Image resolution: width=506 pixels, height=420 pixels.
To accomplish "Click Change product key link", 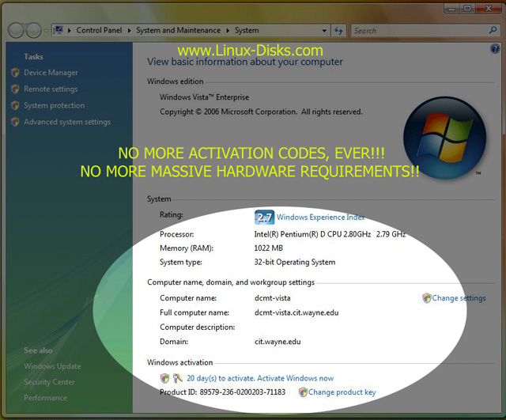I will 342,392.
